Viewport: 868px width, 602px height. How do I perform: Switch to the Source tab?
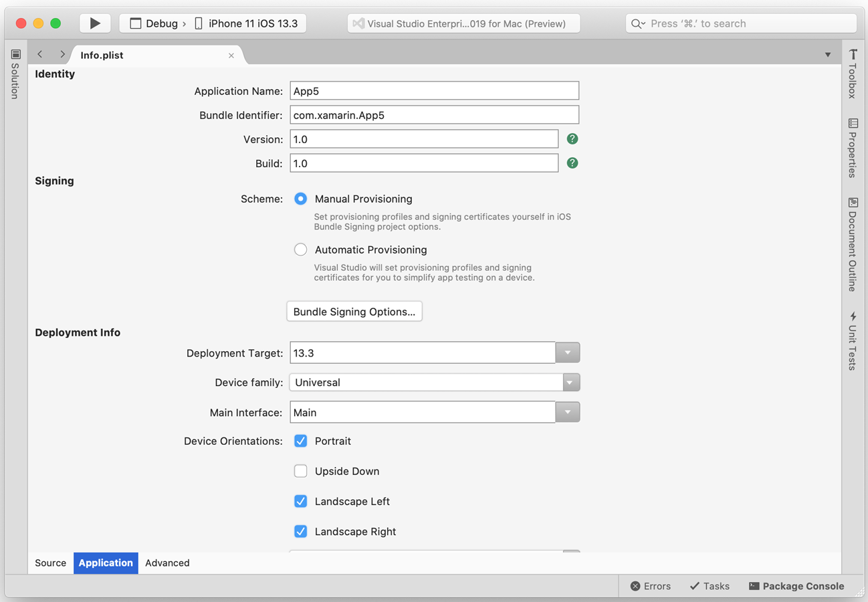coord(51,563)
